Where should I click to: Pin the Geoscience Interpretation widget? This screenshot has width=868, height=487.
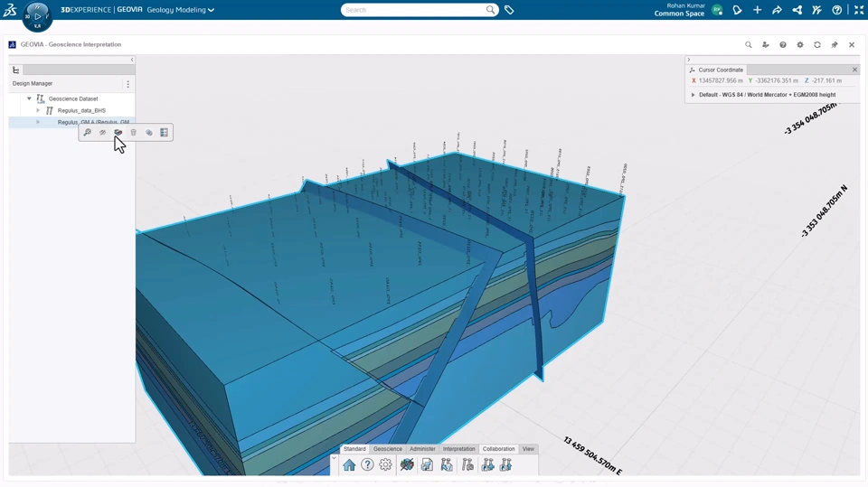tap(835, 45)
